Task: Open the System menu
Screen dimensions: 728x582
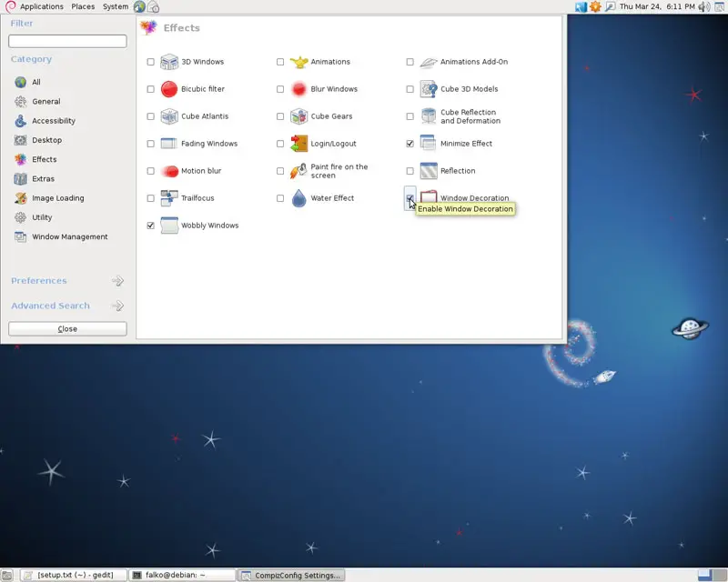Action: [116, 6]
